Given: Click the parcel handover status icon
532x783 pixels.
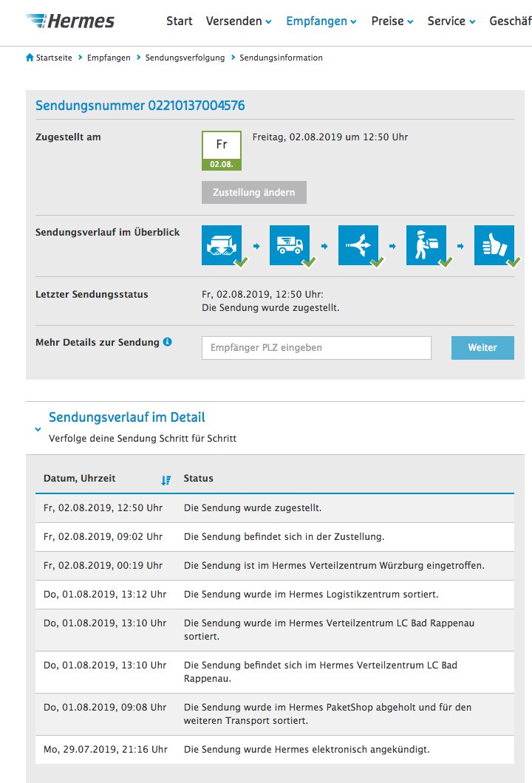Looking at the screenshot, I should (x=222, y=245).
